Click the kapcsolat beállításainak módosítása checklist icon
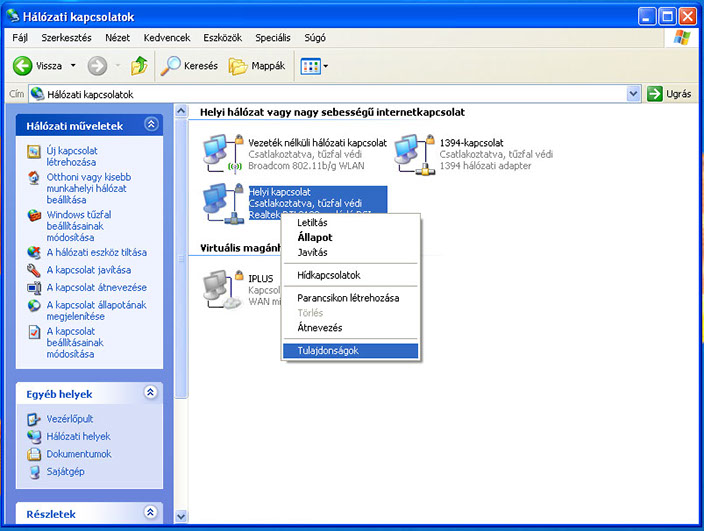Screen dimensions: 704x531 tap(34, 332)
